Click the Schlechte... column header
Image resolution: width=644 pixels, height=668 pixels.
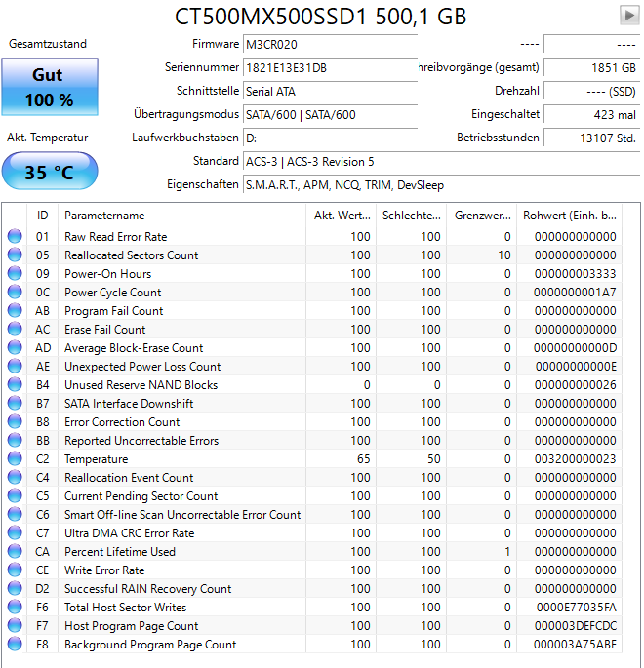tap(412, 216)
